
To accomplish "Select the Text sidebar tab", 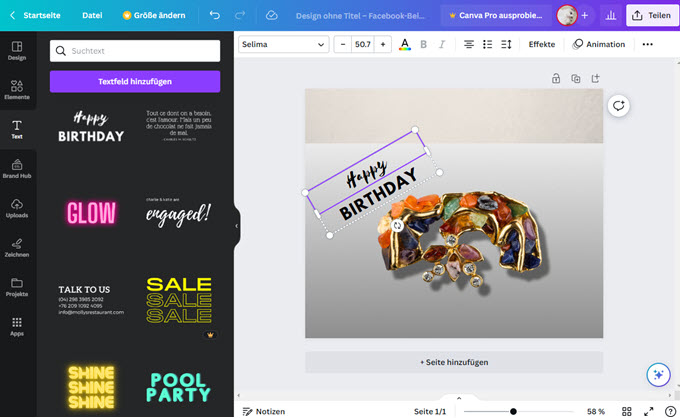I will click(x=17, y=129).
